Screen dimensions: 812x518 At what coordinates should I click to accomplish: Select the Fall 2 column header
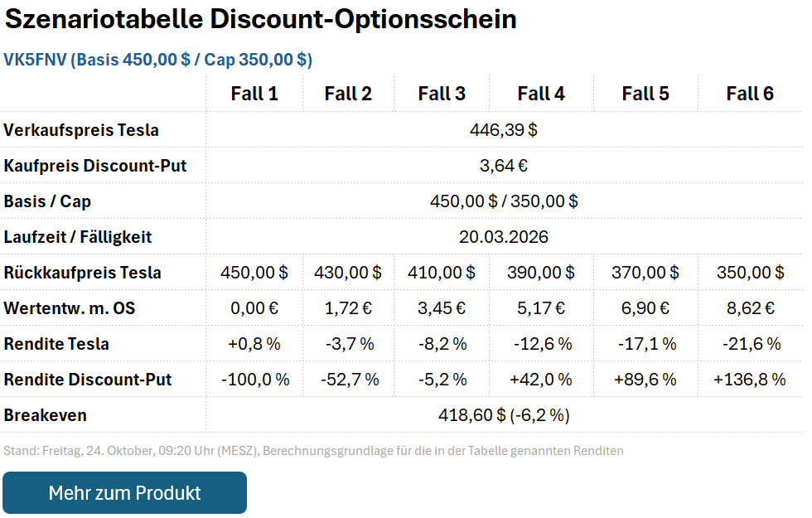click(x=348, y=94)
